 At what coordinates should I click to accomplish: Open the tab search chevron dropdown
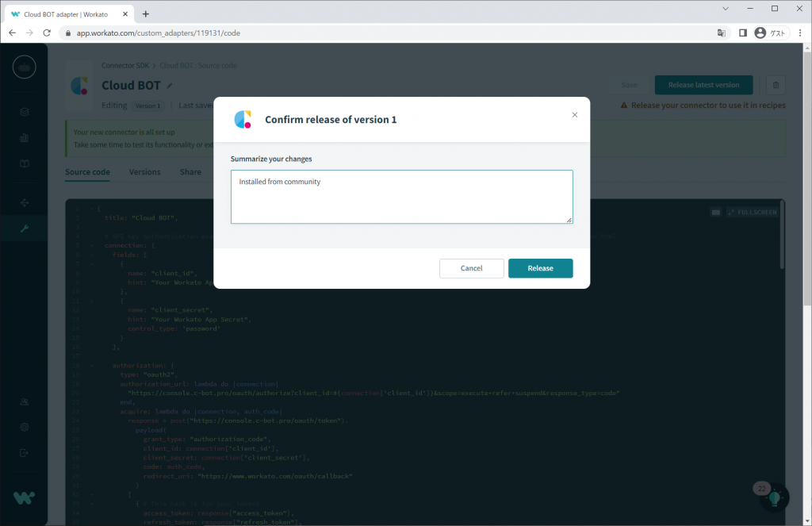point(726,8)
